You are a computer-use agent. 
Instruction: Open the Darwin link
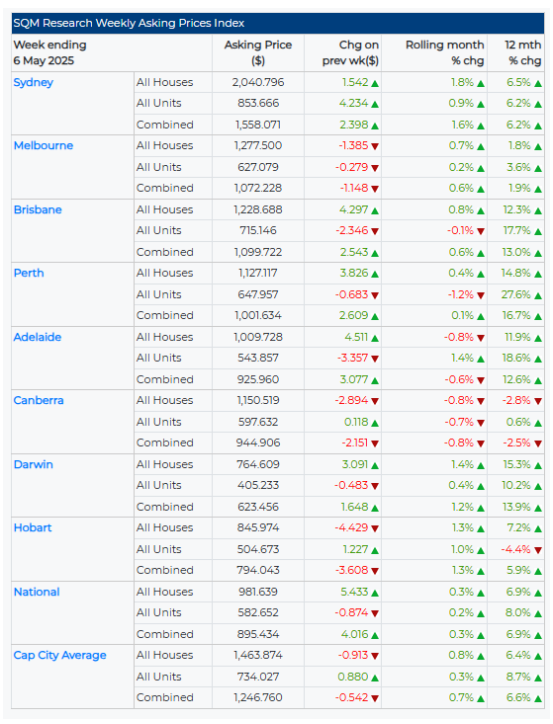pyautogui.click(x=33, y=465)
